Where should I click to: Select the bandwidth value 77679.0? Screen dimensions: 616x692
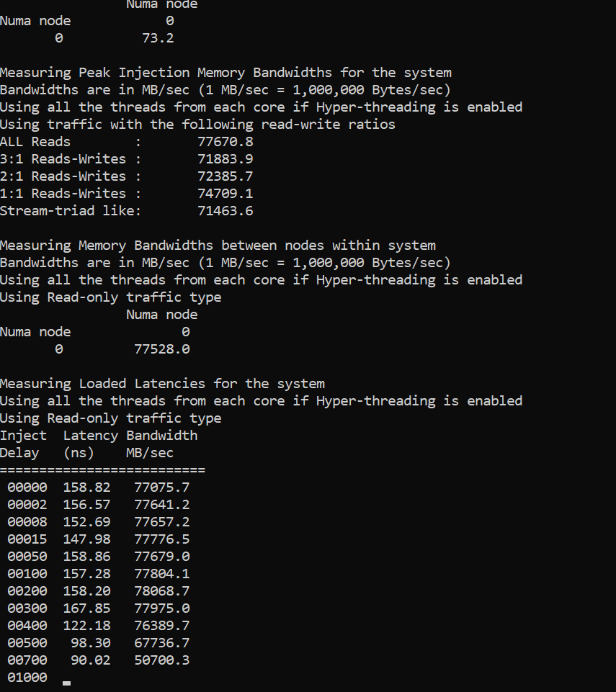tap(162, 556)
